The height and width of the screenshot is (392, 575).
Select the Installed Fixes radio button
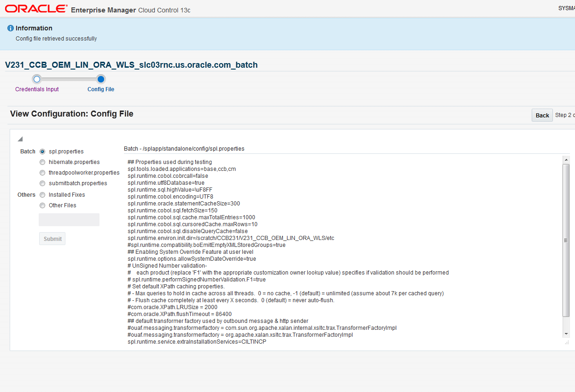pyautogui.click(x=42, y=195)
